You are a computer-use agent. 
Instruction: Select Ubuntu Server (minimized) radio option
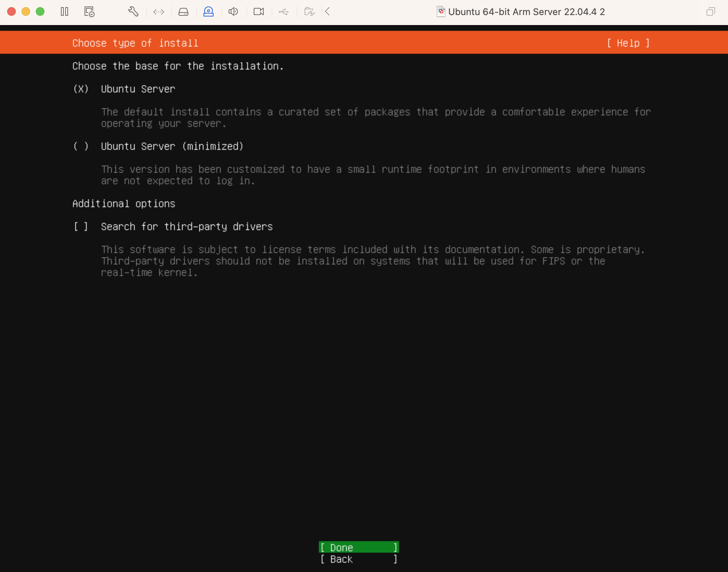pos(81,146)
